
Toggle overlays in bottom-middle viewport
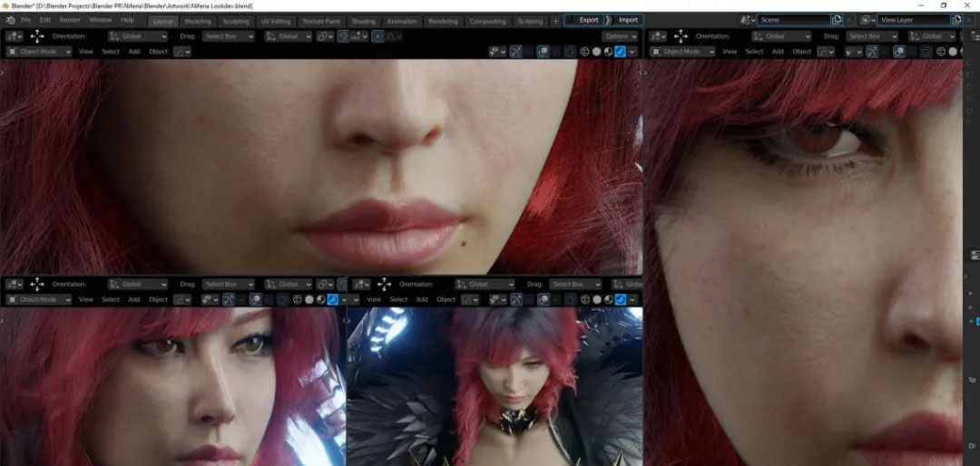(x=544, y=299)
